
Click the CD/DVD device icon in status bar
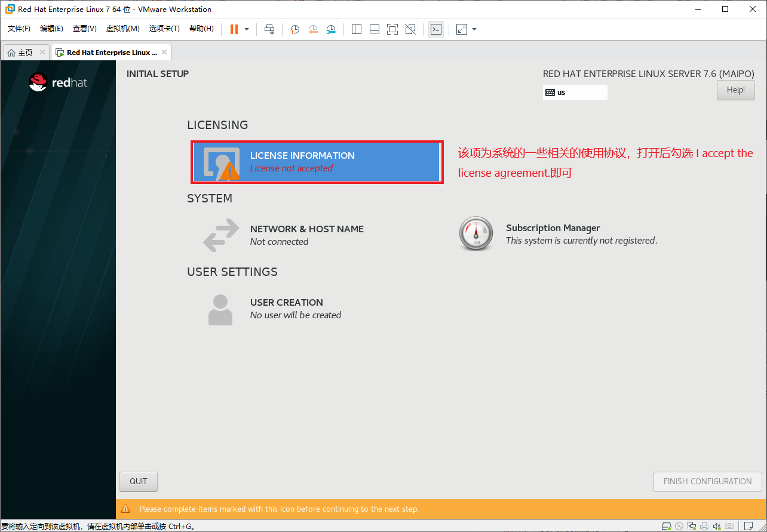click(679, 526)
